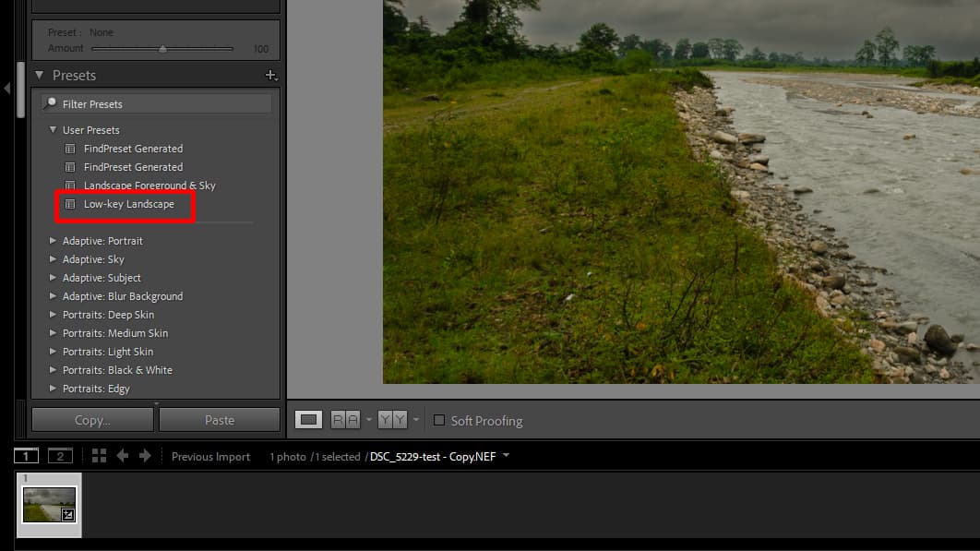Click the icon beside Low-key Landscape

tap(70, 204)
